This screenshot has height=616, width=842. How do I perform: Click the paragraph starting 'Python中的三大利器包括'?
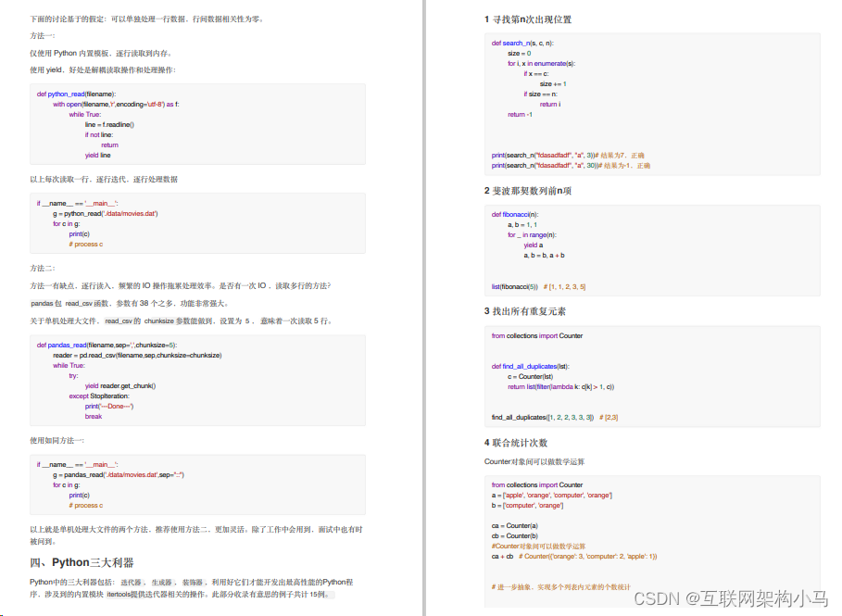[192, 588]
